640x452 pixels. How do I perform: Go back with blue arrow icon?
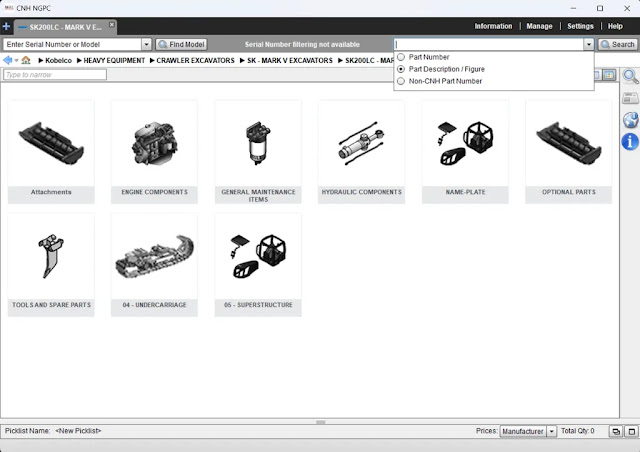7,60
